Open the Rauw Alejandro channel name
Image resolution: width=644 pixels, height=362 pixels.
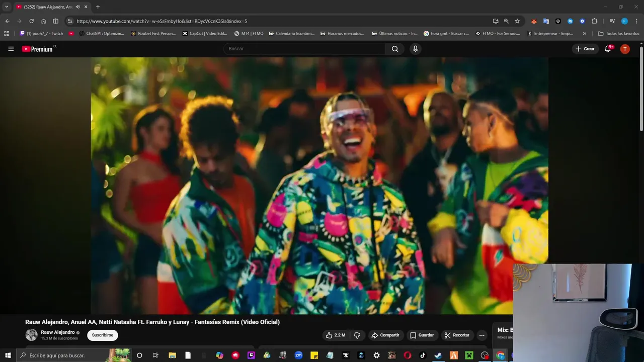tap(58, 332)
